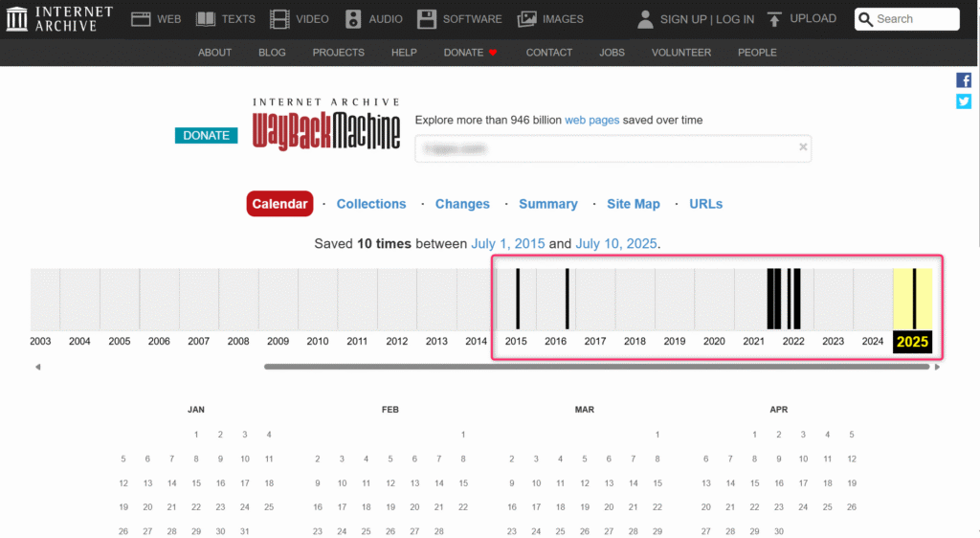Screen dimensions: 980x538
Task: Click the APR month heading
Action: (779, 410)
